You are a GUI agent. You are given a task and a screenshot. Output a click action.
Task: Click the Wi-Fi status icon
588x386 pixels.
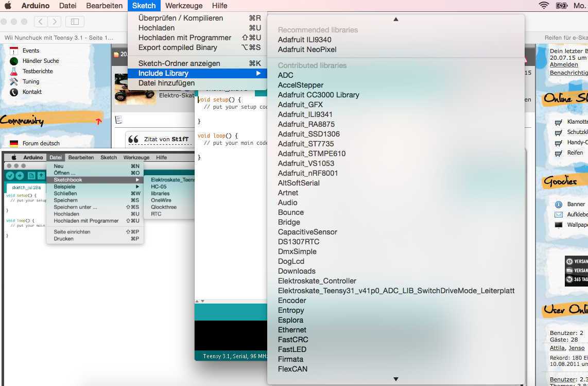coord(543,6)
